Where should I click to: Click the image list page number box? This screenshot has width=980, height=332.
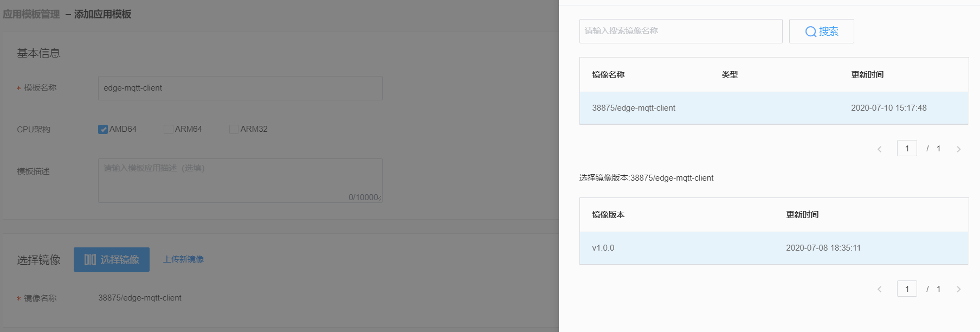(x=907, y=148)
